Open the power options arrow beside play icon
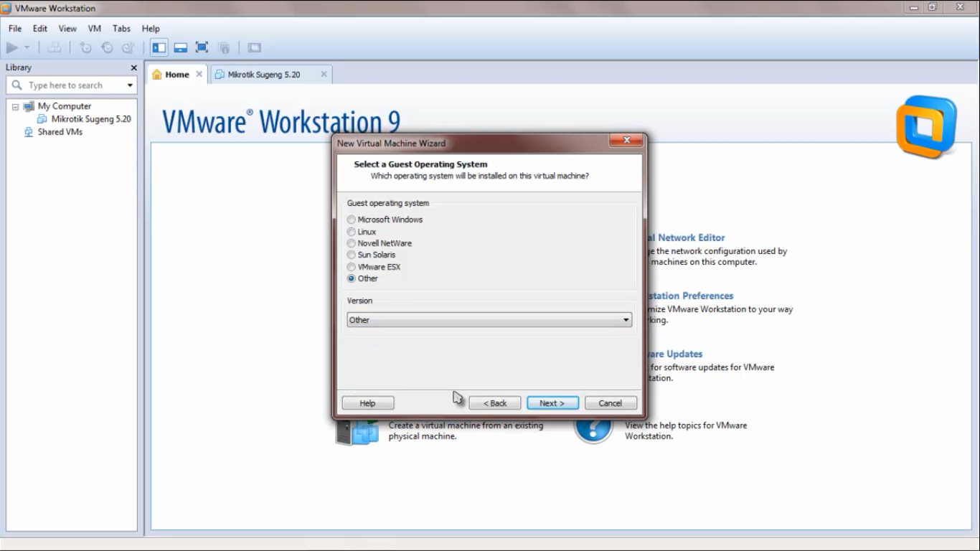 click(x=27, y=48)
